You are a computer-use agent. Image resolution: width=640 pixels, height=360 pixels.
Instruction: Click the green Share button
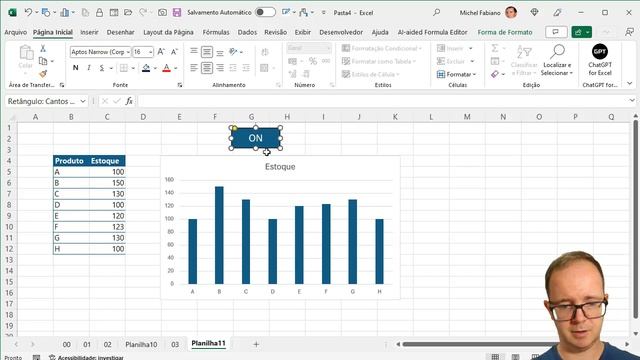(x=582, y=32)
